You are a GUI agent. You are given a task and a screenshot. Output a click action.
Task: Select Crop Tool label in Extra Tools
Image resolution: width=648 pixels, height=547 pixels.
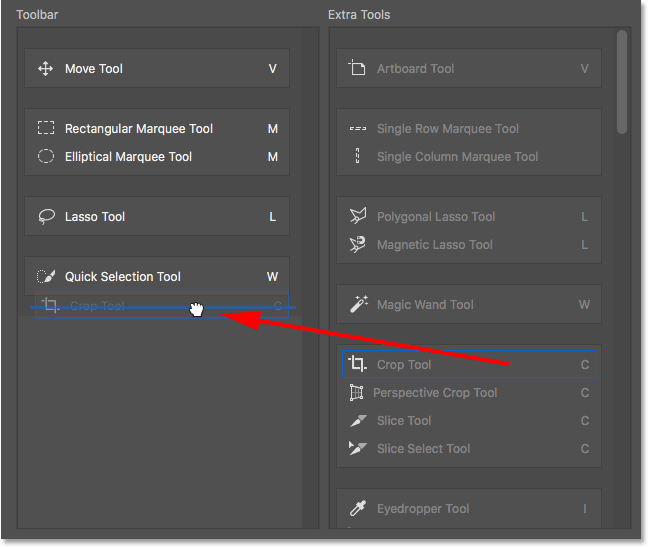(x=404, y=364)
